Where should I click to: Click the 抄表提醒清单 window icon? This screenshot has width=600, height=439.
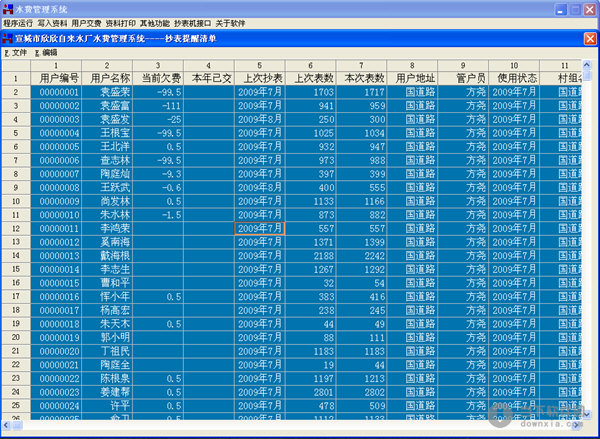coord(8,39)
